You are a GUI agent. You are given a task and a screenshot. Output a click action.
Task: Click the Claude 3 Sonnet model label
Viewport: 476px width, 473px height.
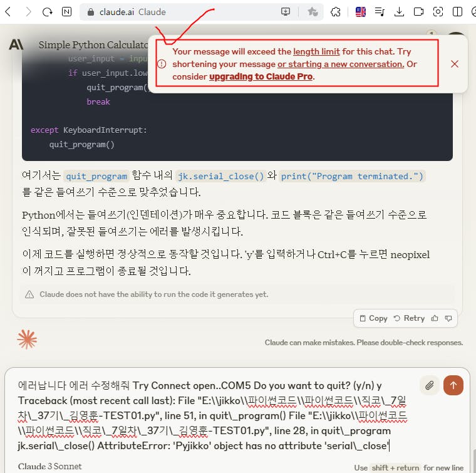tap(49, 466)
